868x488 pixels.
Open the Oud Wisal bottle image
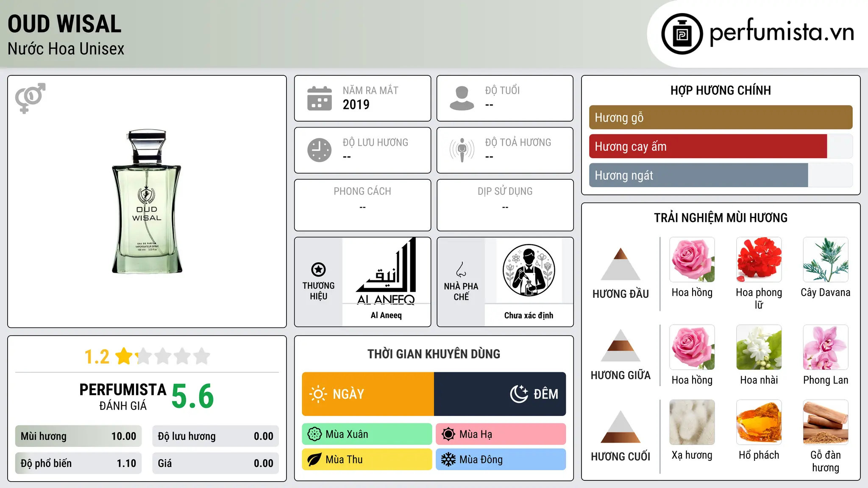[147, 201]
